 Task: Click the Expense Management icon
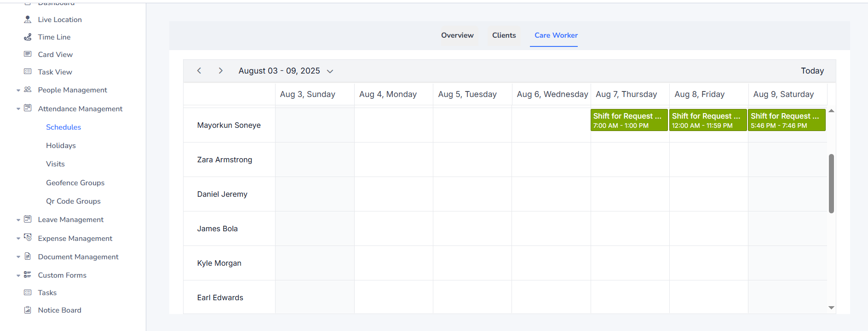click(28, 238)
